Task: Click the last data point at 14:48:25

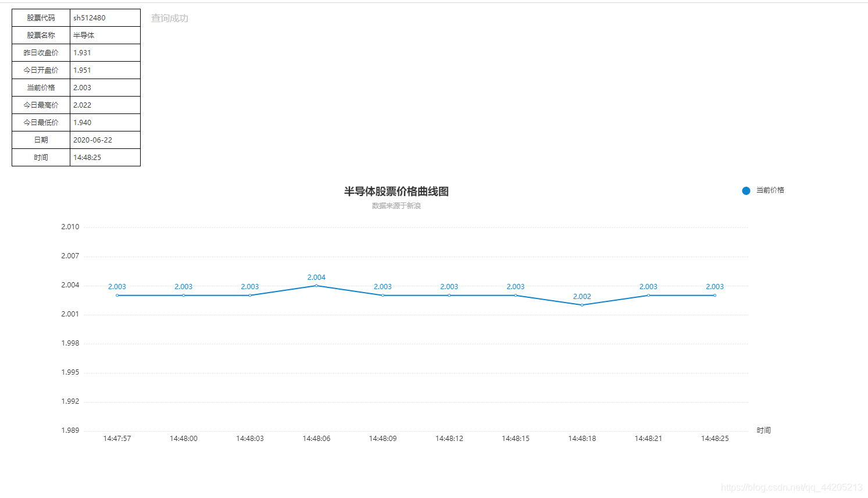Action: click(715, 296)
